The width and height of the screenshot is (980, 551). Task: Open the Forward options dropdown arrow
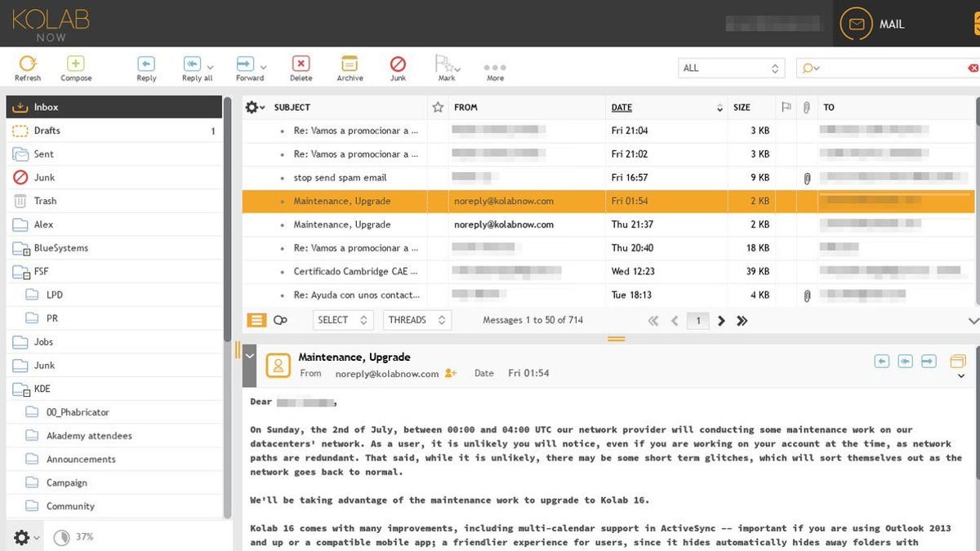[264, 68]
